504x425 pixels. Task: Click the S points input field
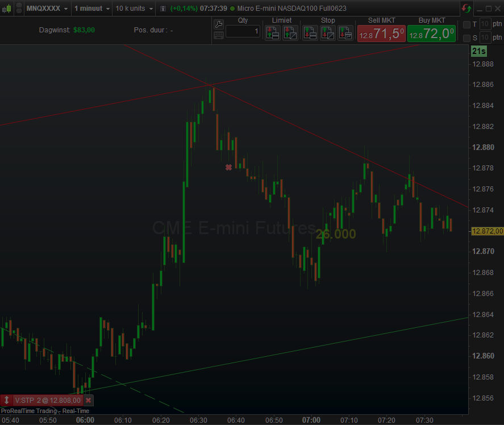[x=485, y=37]
